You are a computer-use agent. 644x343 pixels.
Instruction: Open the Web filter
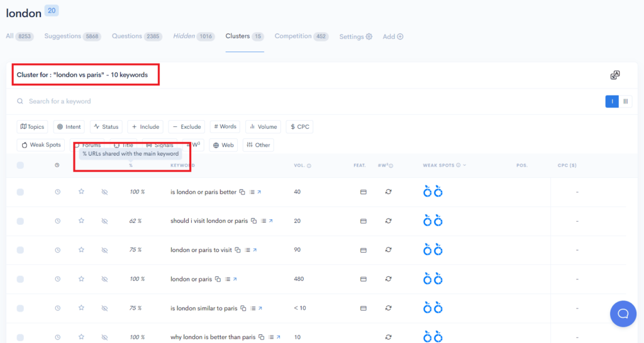click(x=223, y=145)
